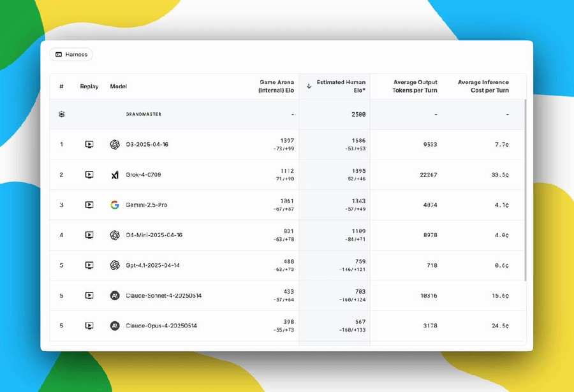This screenshot has height=392, width=574.
Task: Click the Model column header
Action: pos(118,86)
